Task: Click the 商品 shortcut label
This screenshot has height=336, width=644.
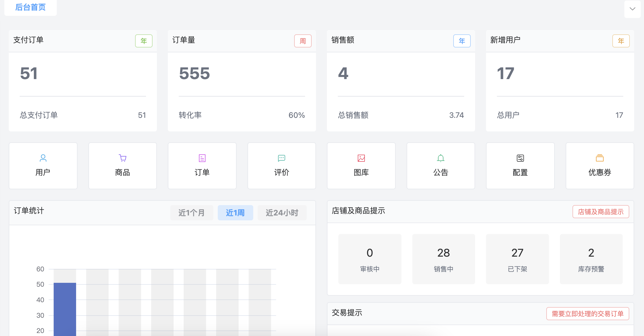Action: click(123, 172)
